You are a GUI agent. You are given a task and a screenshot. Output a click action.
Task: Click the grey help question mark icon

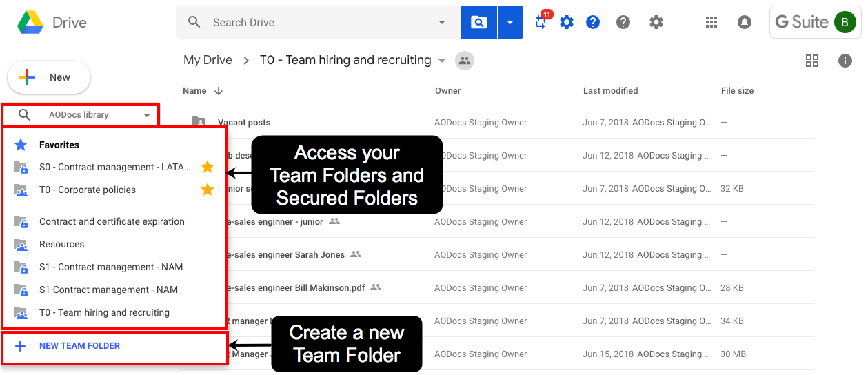pos(623,22)
